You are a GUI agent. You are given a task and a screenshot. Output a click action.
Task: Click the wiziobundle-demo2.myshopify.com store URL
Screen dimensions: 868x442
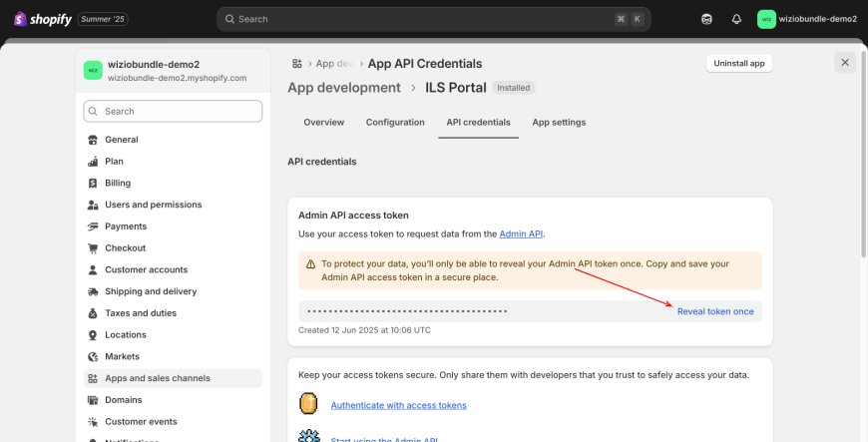(178, 78)
